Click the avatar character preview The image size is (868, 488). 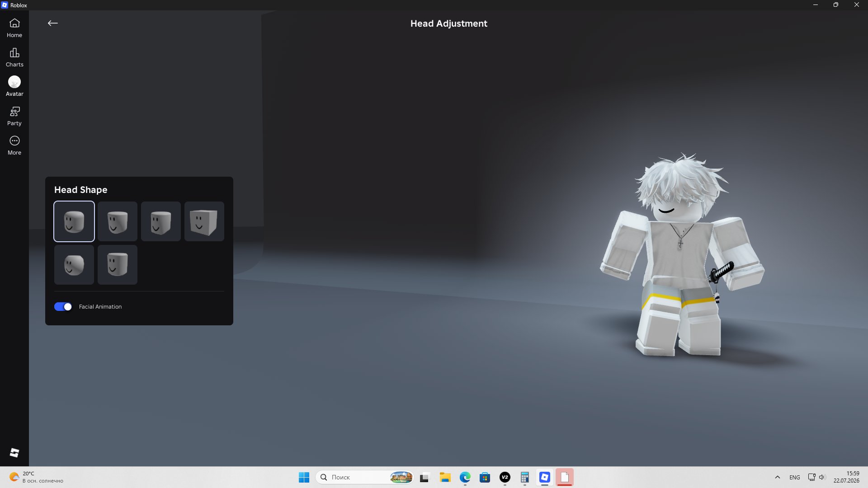(682, 255)
